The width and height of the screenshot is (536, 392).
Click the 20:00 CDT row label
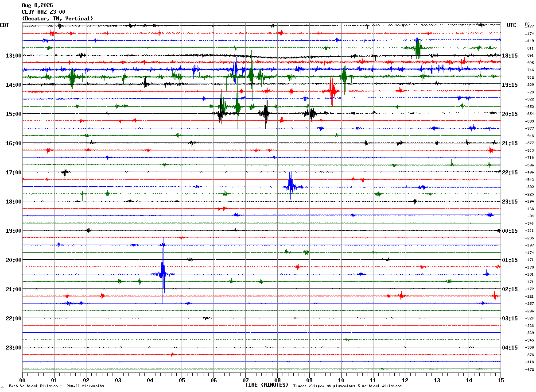(x=13, y=260)
